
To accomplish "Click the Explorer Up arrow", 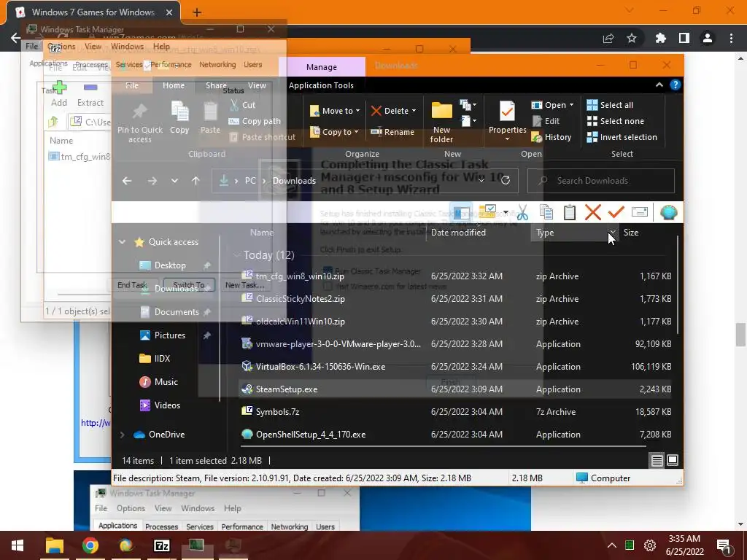I will coord(196,181).
